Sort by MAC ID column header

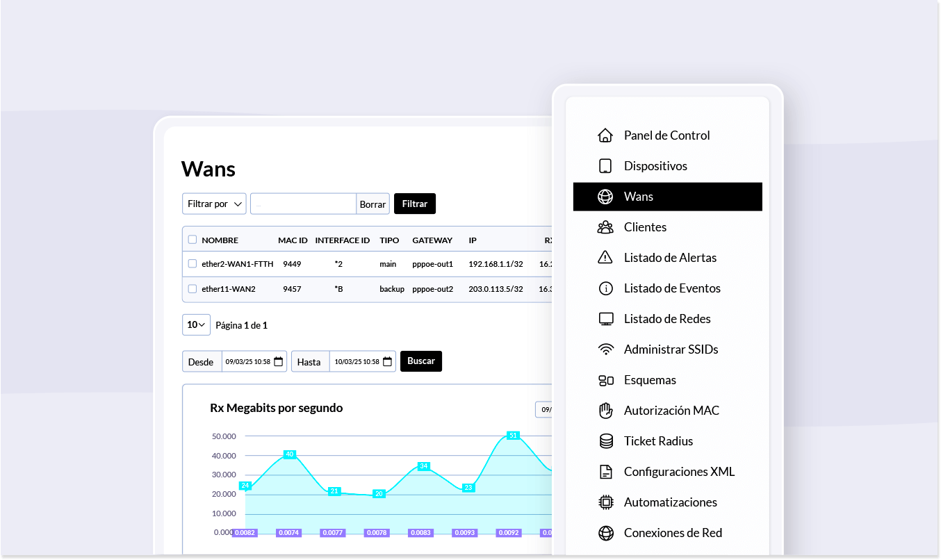[293, 240]
